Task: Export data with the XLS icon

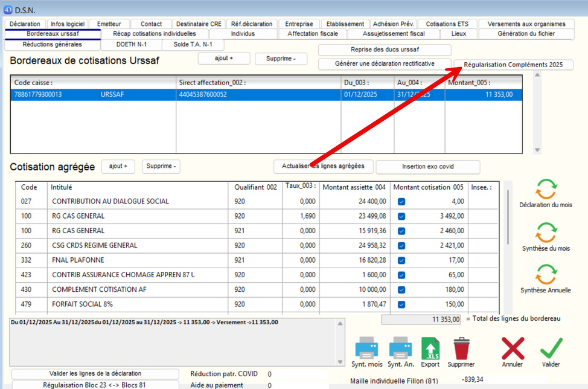Action: coord(430,349)
